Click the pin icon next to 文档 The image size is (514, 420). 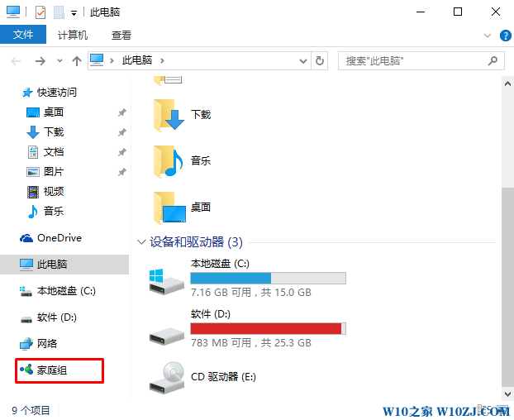[x=122, y=152]
